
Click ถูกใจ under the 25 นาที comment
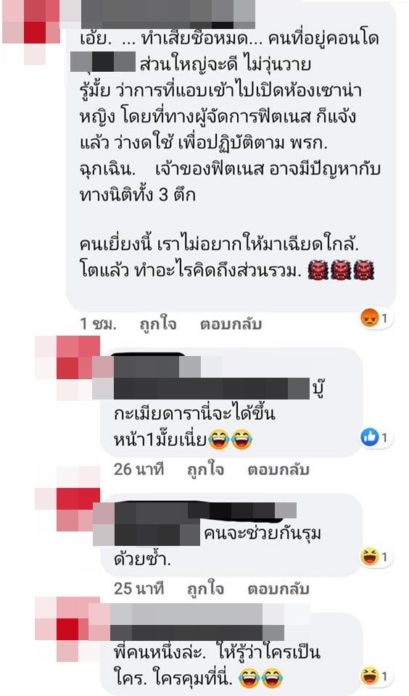tap(205, 589)
